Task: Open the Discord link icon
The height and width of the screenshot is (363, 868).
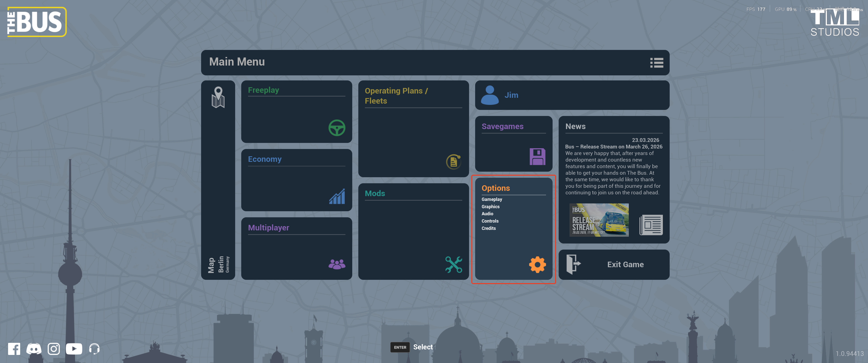Action: coord(34,349)
